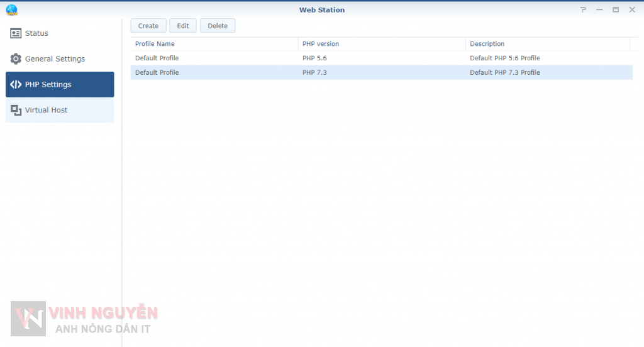
Task: Select the Default PHP 7.3 Profile description
Action: 504,72
